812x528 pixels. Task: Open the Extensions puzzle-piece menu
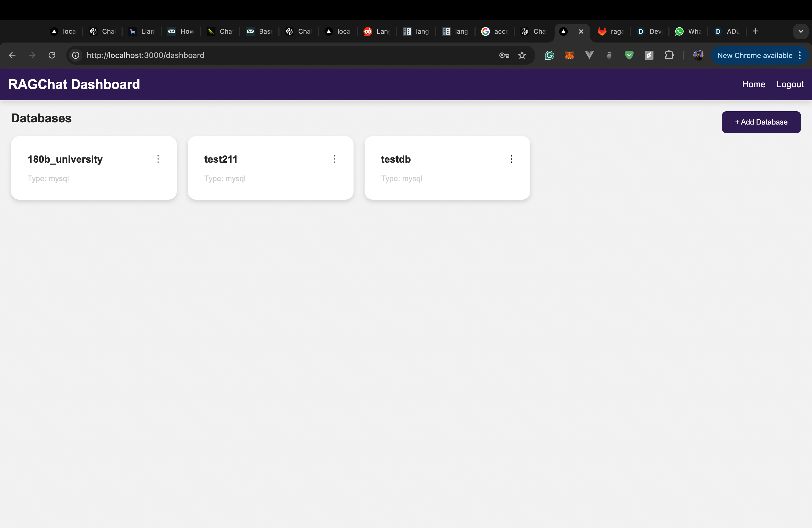669,55
